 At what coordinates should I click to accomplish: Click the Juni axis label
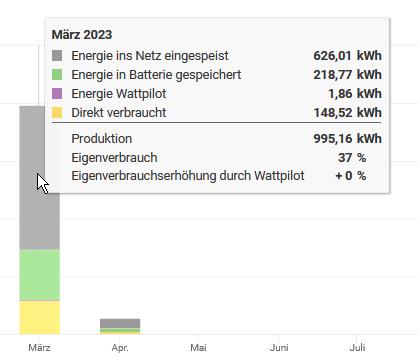[279, 348]
